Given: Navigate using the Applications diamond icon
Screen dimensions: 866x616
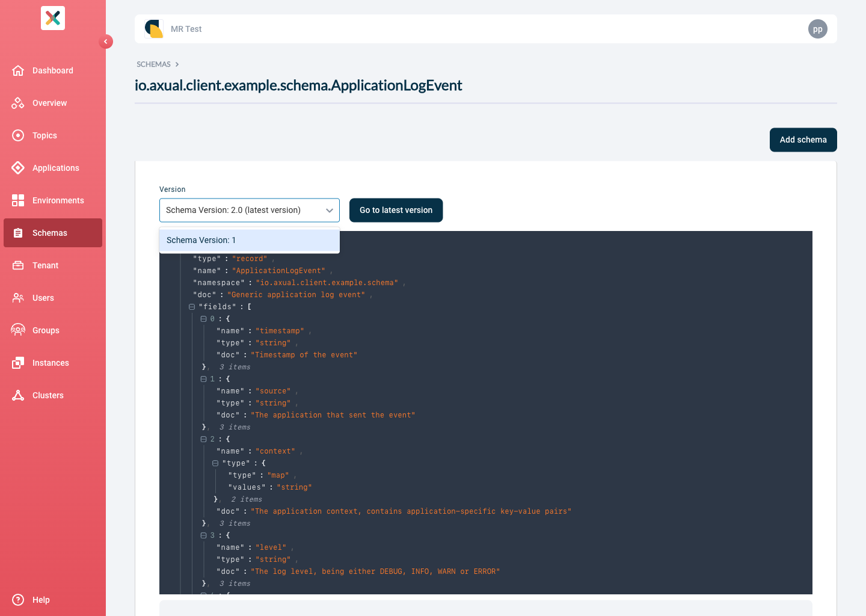Looking at the screenshot, I should (x=19, y=168).
